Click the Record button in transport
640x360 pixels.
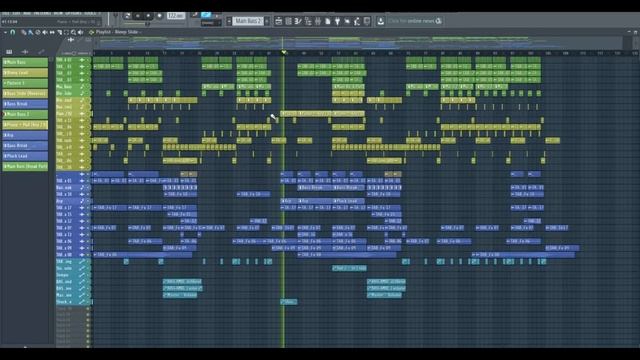coord(160,16)
